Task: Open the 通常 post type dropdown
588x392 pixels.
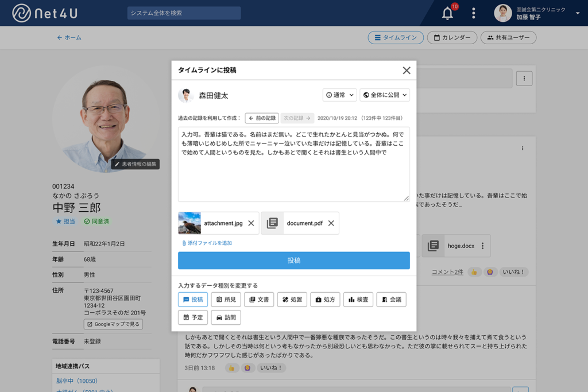Action: point(339,95)
